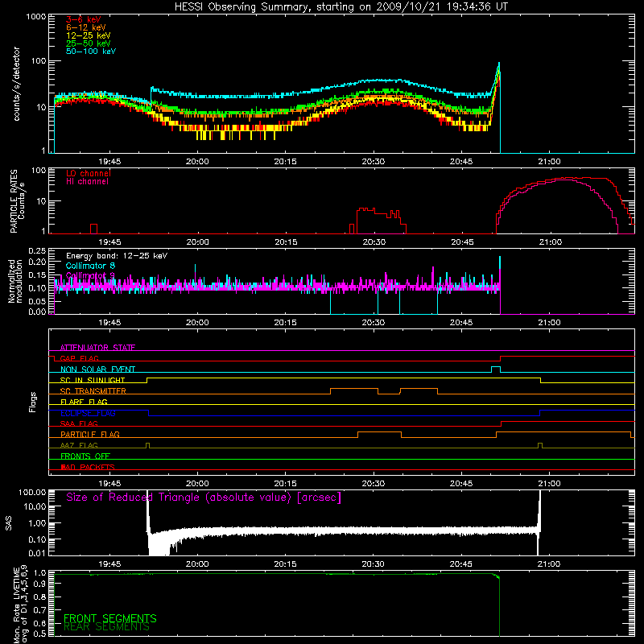Click the 'FRONTS OFF' flag label
Viewport: 644px width, 644px height.
point(85,456)
